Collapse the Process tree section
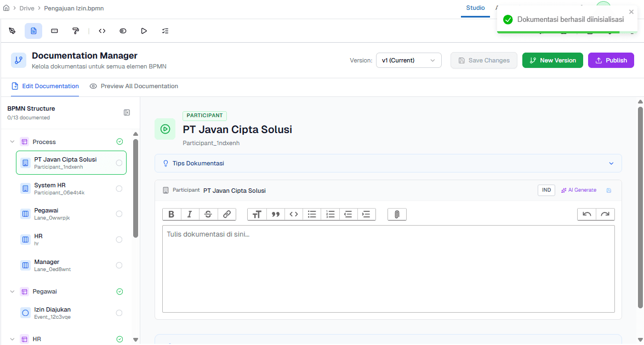The image size is (644, 345). click(12, 141)
